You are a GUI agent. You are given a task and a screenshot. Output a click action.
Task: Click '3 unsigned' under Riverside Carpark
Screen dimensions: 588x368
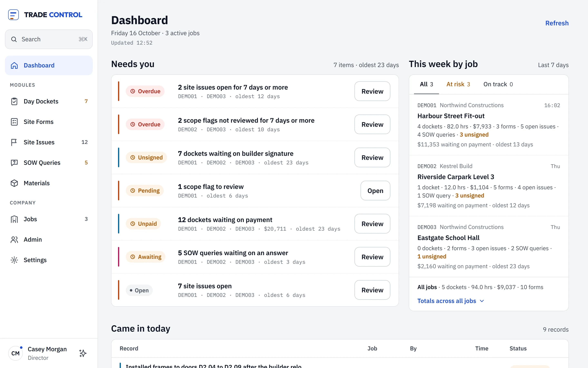click(x=469, y=195)
